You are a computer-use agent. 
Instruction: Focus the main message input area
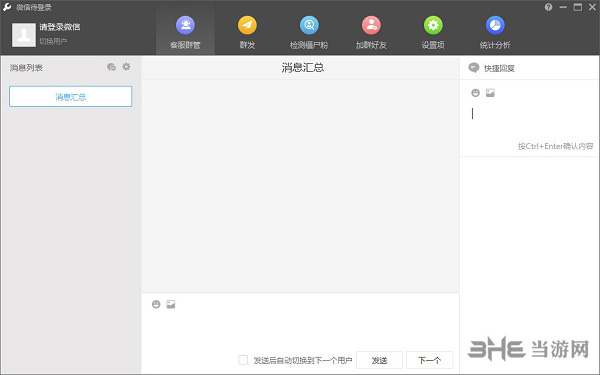point(300,330)
